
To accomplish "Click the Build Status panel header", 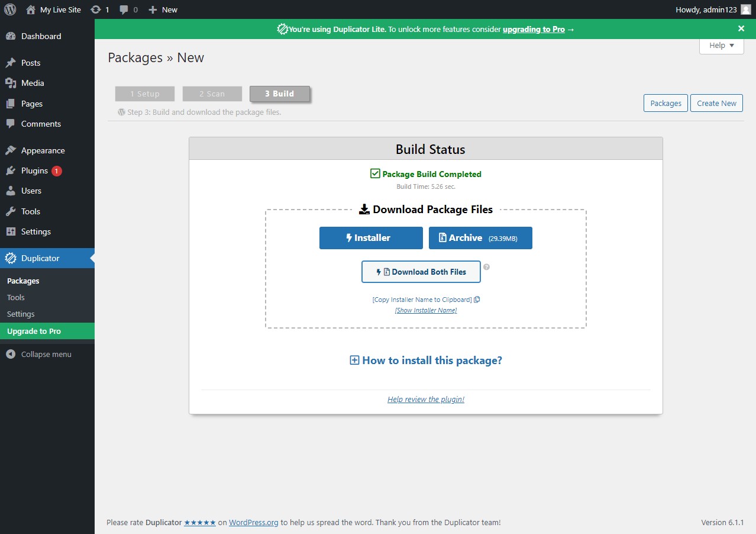I will (426, 149).
